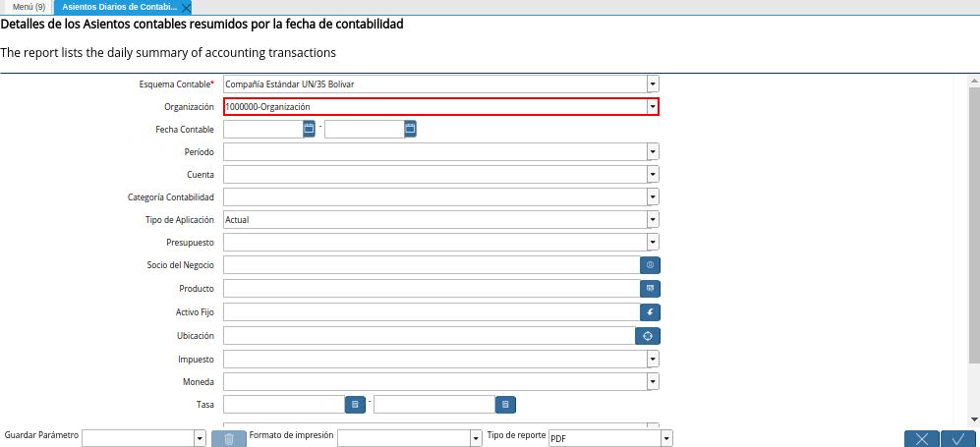Click the Tipo de Aplicación label

(x=179, y=220)
